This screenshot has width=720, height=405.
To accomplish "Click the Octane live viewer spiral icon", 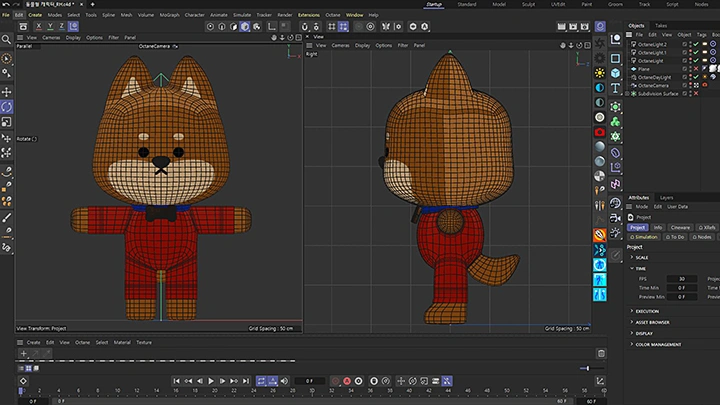I will tap(600, 43).
